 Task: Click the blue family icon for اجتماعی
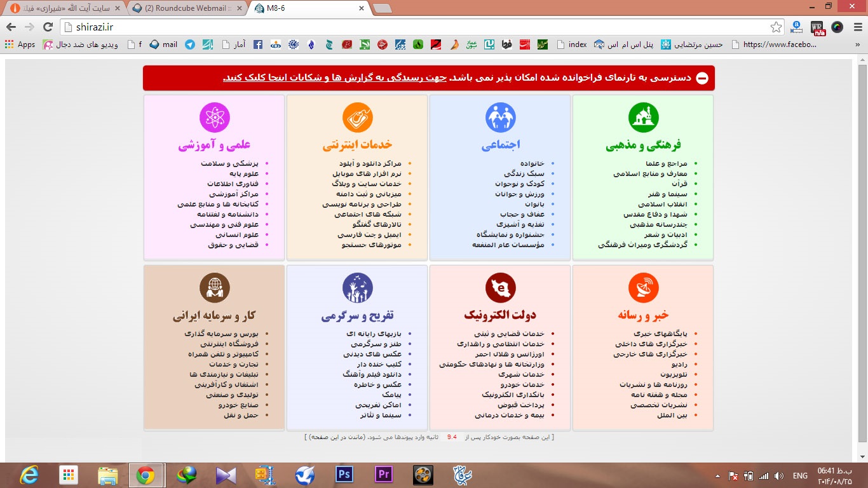pos(501,118)
